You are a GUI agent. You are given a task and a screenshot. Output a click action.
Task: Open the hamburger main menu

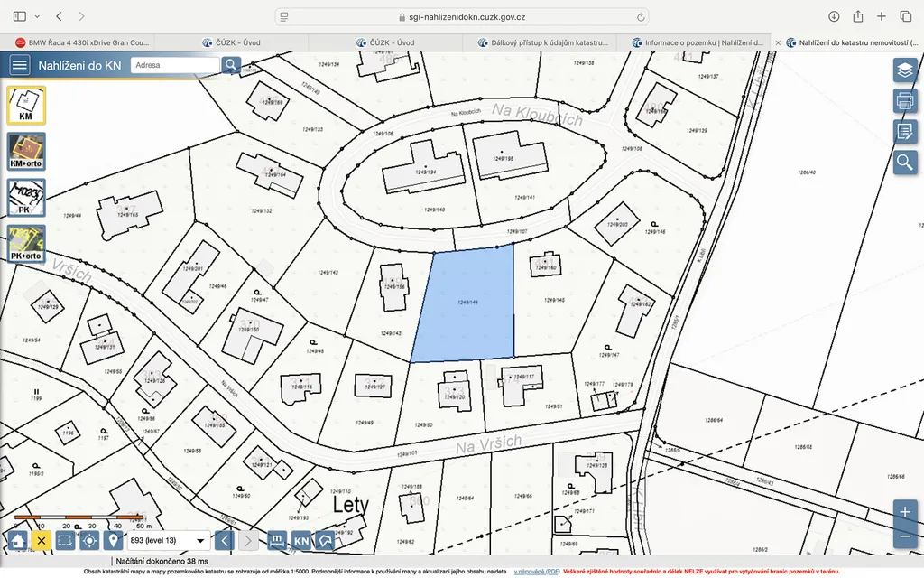19,65
